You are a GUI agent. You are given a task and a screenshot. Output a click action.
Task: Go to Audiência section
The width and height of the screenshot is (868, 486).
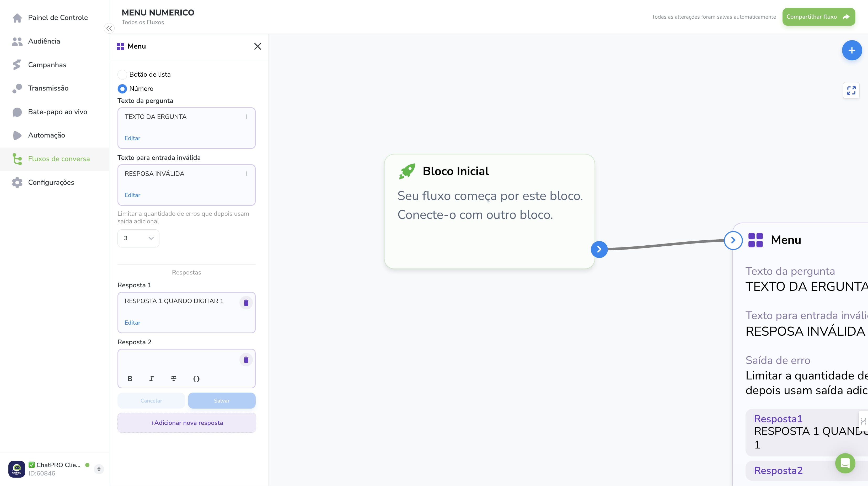55,41
